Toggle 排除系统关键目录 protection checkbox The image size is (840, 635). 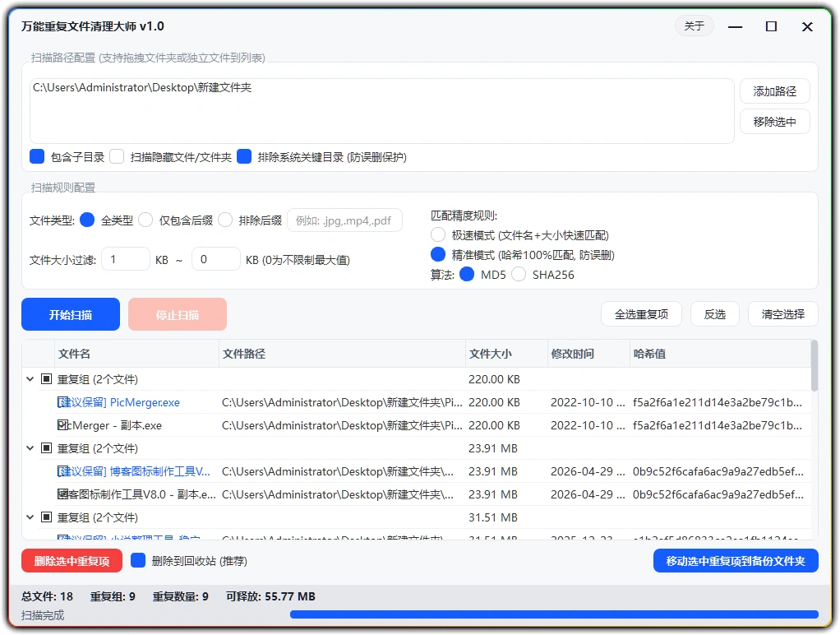click(244, 156)
